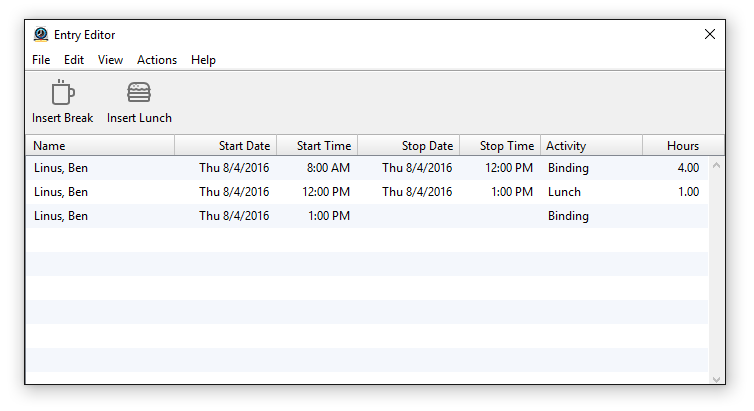Click the Insert Lunch burger icon
Screen dimensions: 754x411
pyautogui.click(x=139, y=92)
